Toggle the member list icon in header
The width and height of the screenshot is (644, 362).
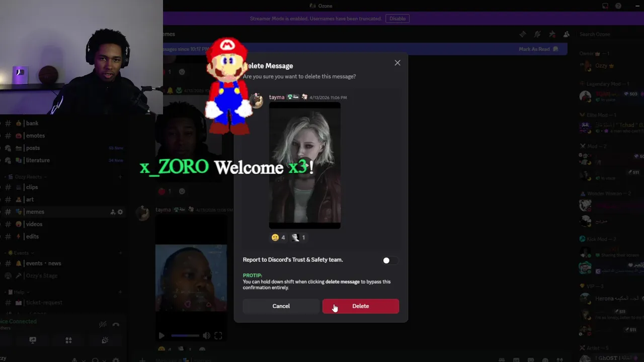pos(567,34)
